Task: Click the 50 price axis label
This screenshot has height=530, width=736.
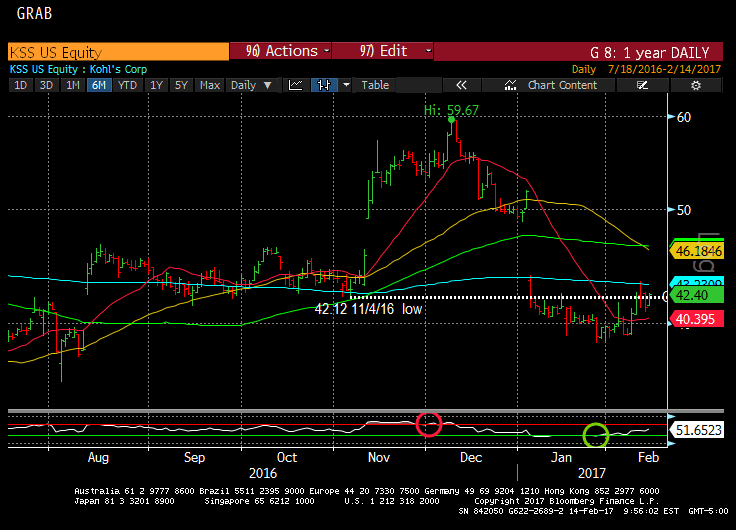Action: pos(684,210)
